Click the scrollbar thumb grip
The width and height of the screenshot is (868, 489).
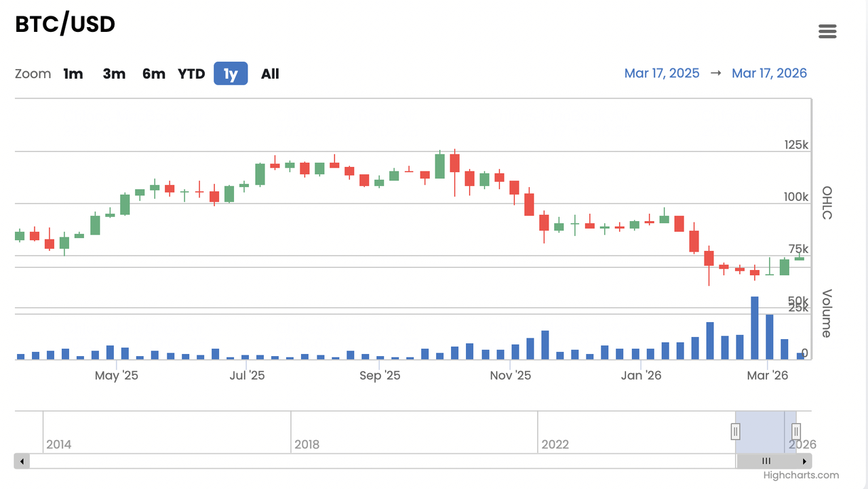(x=766, y=461)
